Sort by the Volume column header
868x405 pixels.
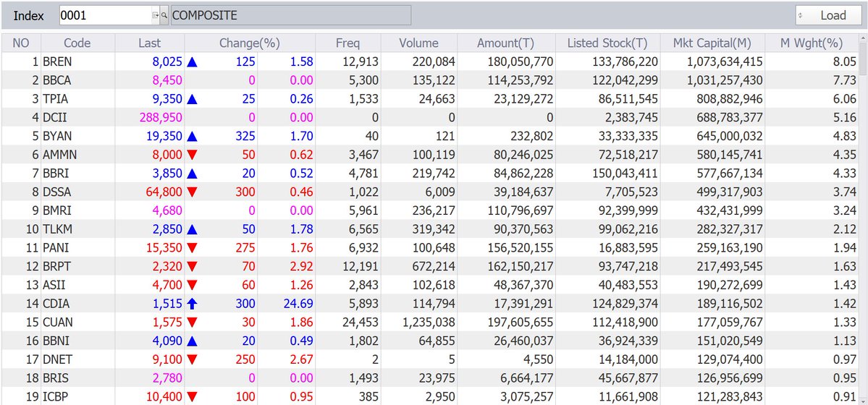[x=419, y=43]
